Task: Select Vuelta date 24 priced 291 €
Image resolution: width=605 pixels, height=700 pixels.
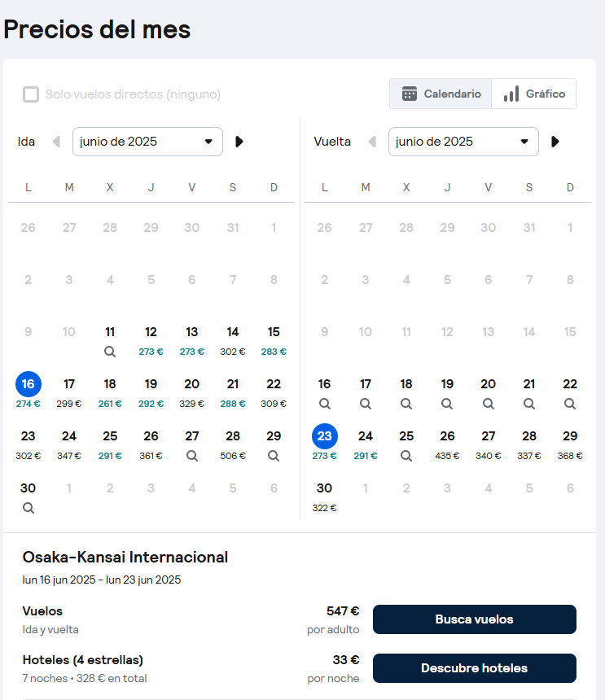Action: [366, 444]
